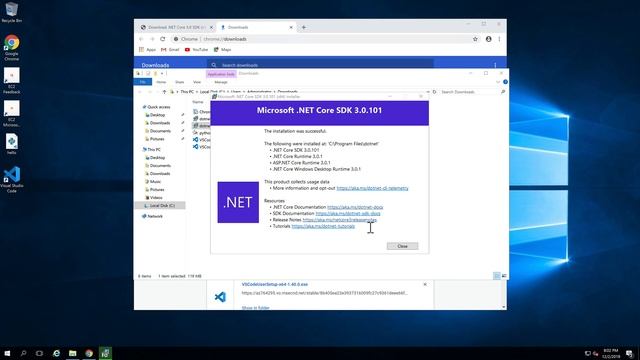Image resolution: width=640 pixels, height=360 pixels.
Task: Open the Release Notes link
Action: (340, 220)
